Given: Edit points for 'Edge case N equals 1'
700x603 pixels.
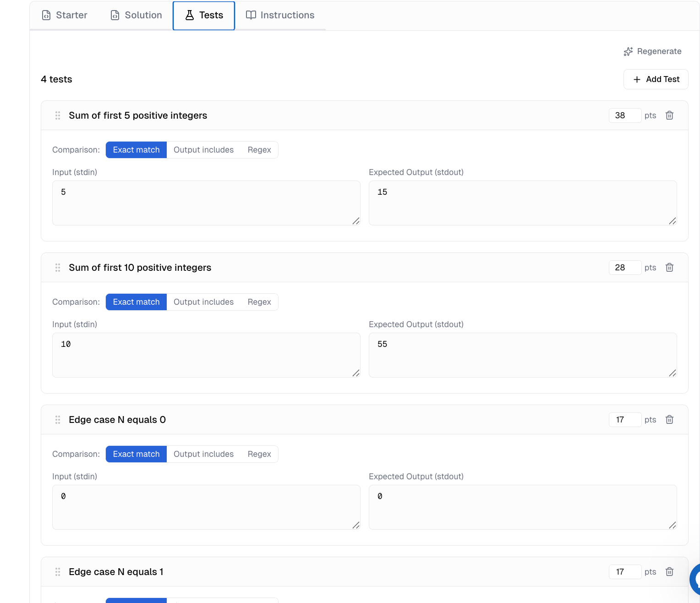Looking at the screenshot, I should click(625, 572).
